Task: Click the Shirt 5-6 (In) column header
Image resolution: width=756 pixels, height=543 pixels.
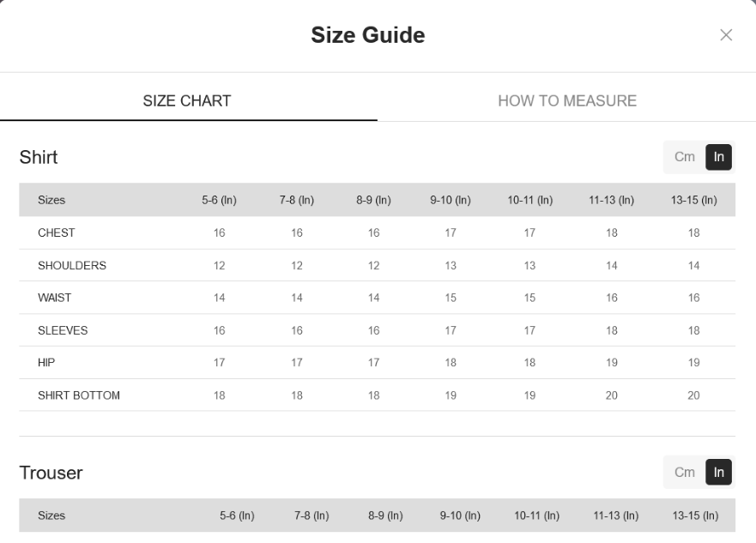Action: pyautogui.click(x=219, y=200)
